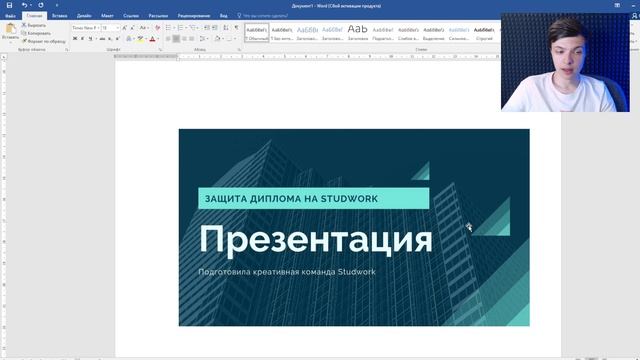640x360 pixels.
Task: Toggle the show paragraph marks ¶ icon
Action: 236,28
